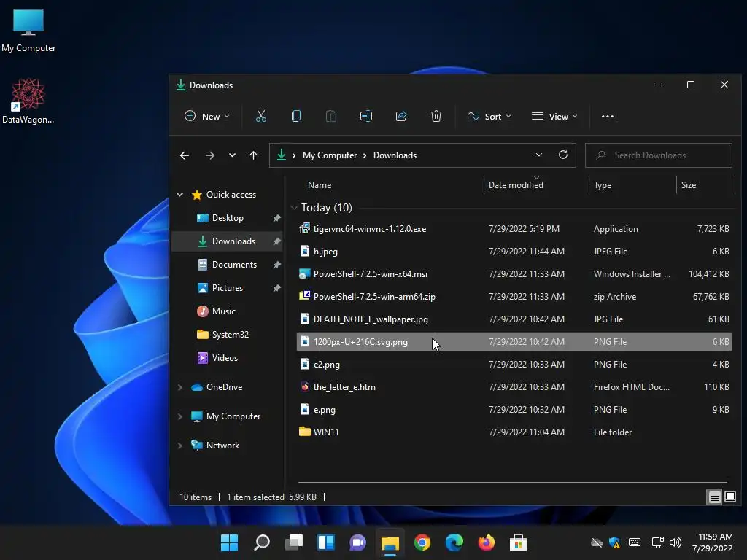Go up one folder level arrow
Screen dimensions: 747x560
tap(253, 155)
